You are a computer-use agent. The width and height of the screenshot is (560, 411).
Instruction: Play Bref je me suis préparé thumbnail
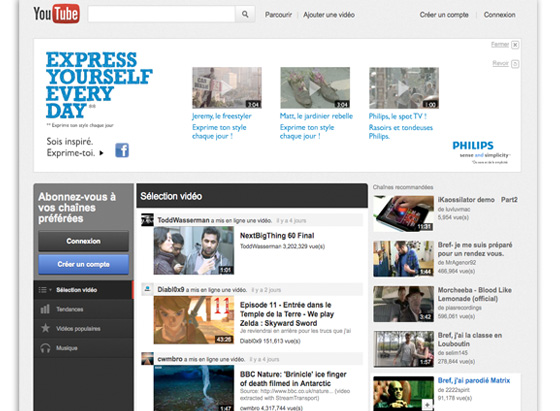click(x=404, y=259)
